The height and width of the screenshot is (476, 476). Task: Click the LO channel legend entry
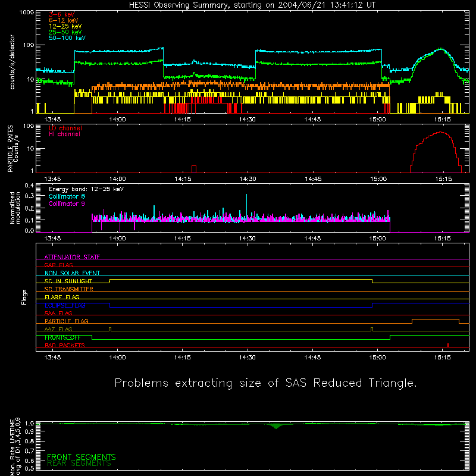tap(65, 128)
